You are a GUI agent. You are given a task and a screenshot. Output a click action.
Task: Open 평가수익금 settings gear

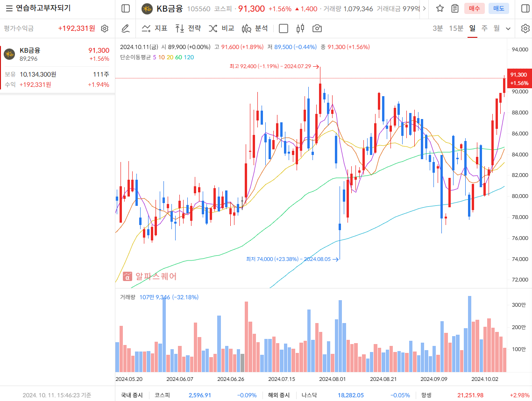click(x=105, y=28)
